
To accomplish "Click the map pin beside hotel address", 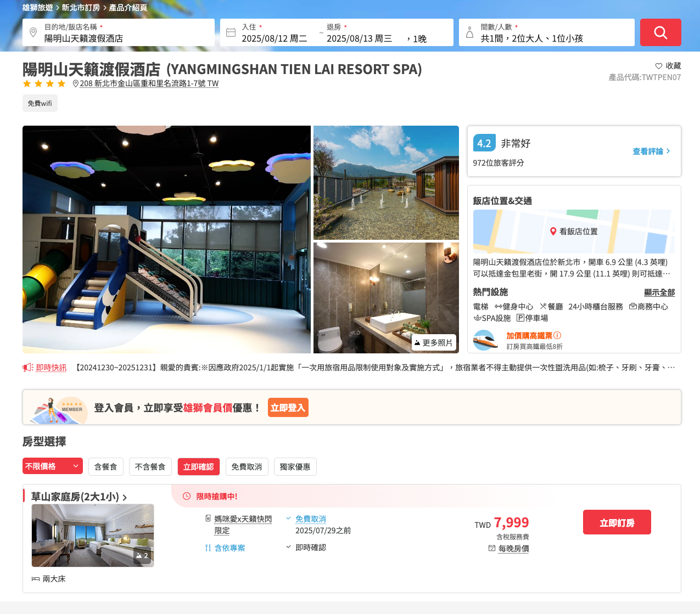I will pos(76,83).
